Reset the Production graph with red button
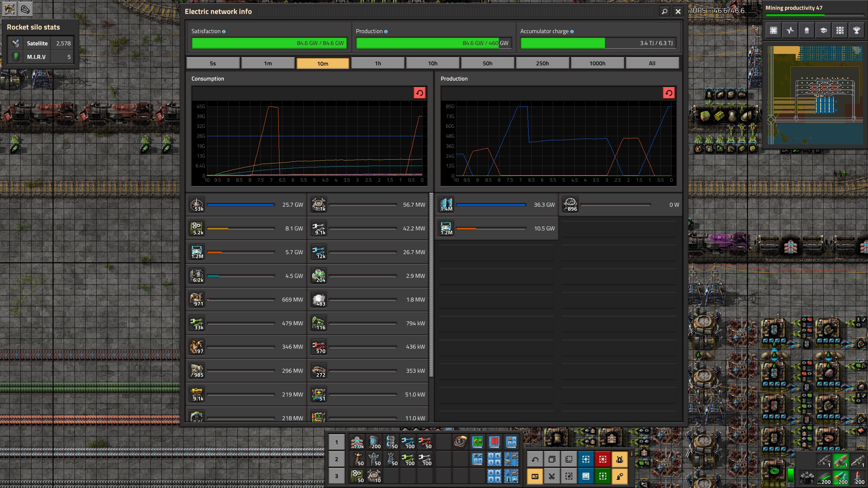The height and width of the screenshot is (488, 868). (x=669, y=93)
